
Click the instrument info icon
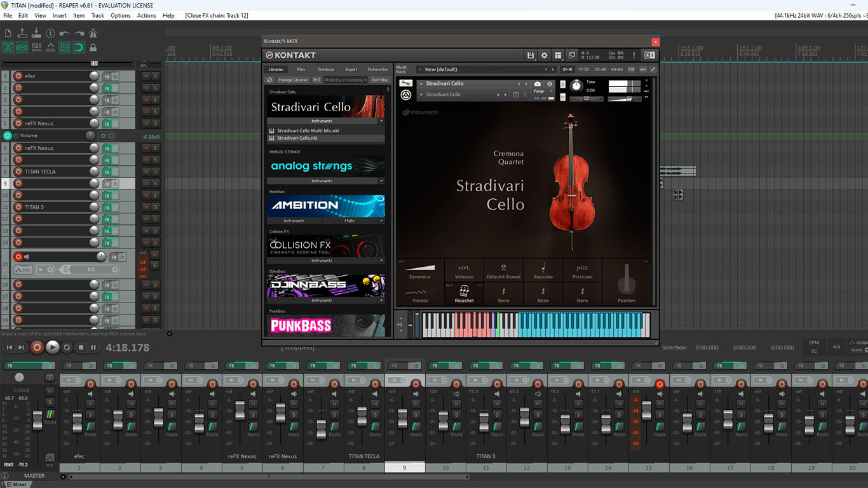point(550,84)
